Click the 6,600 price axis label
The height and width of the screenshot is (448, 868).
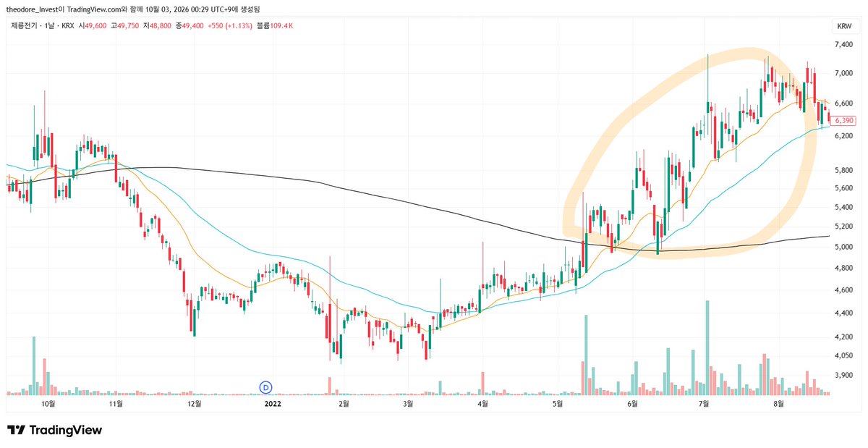[x=845, y=103]
